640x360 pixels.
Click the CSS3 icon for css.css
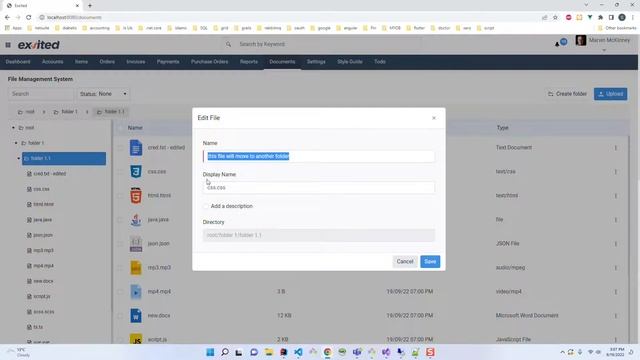coord(136,171)
